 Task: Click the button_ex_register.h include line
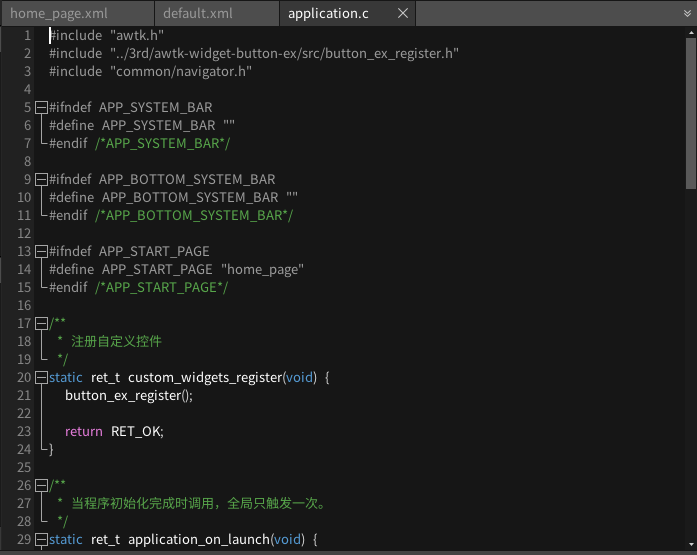click(254, 53)
